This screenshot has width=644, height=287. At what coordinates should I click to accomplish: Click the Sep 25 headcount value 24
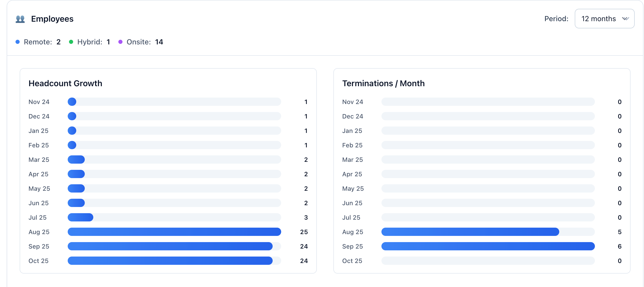[x=304, y=246]
